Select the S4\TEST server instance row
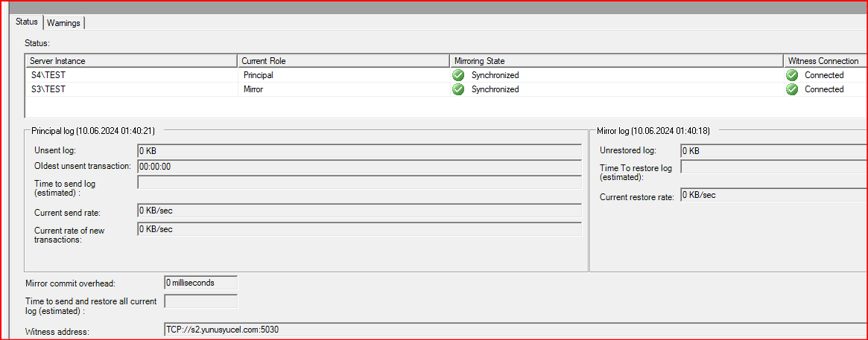 point(49,75)
